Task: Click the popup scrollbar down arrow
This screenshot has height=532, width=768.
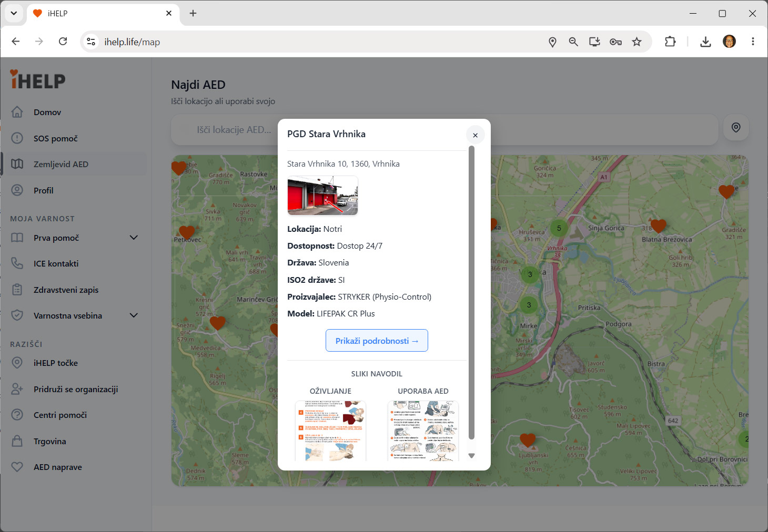Action: tap(472, 456)
